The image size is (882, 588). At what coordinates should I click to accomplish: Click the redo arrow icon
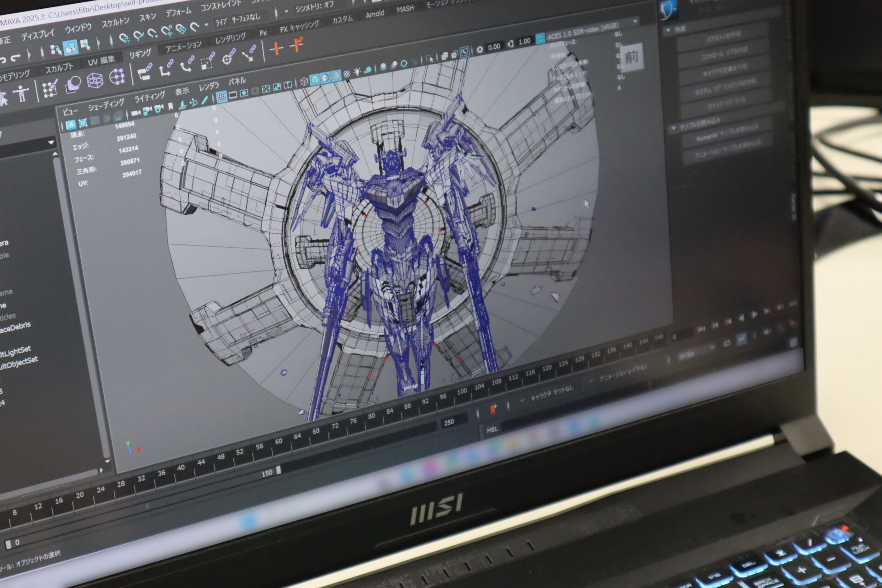pyautogui.click(x=16, y=58)
